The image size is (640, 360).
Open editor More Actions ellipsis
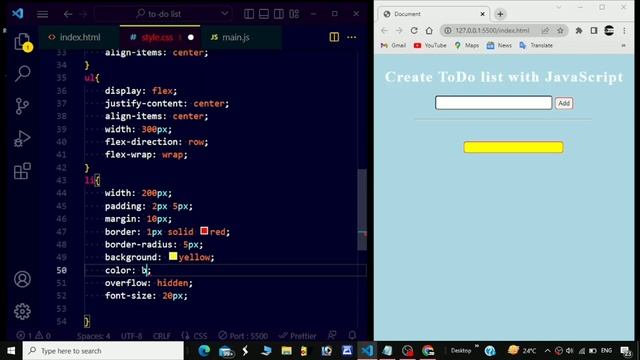pos(351,37)
